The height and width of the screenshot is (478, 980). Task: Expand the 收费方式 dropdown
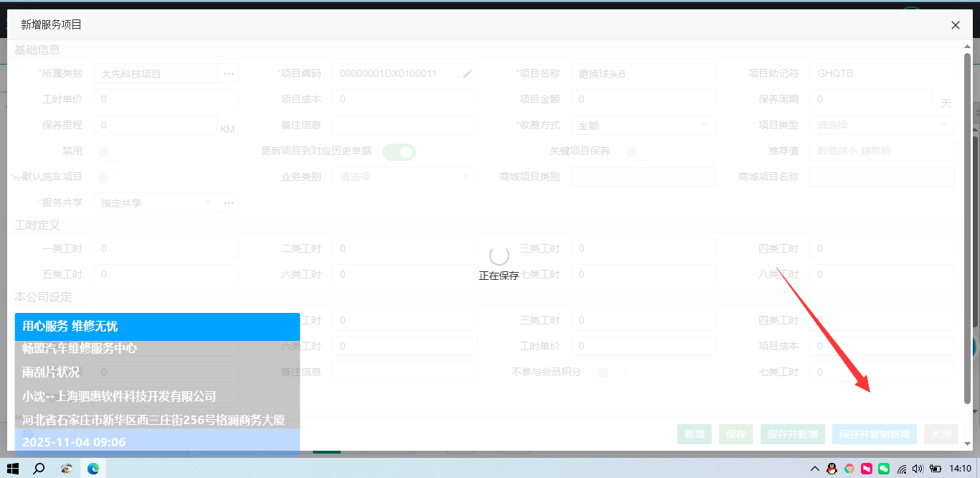pos(643,125)
